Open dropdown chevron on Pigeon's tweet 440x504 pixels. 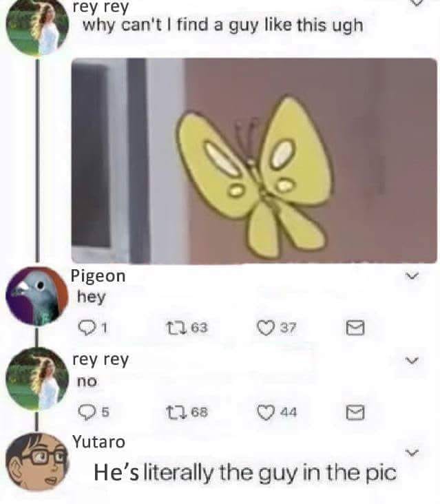(x=412, y=276)
